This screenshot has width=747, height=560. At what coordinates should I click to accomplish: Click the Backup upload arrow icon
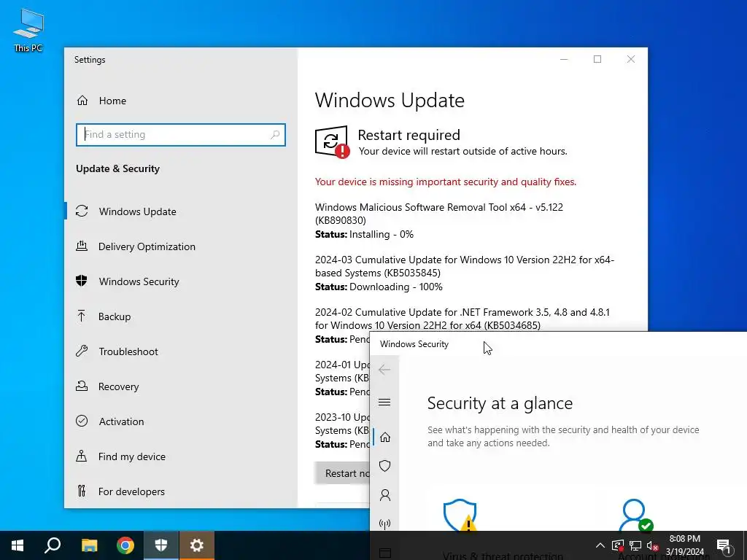tap(82, 316)
